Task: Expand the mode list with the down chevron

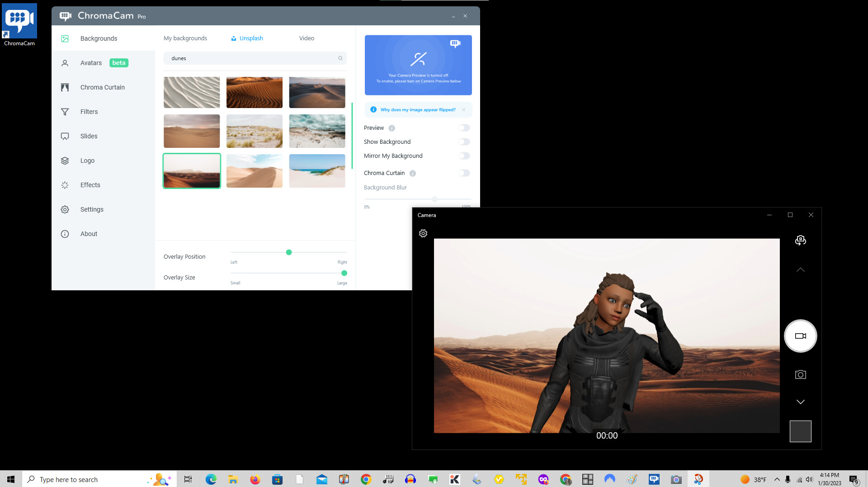Action: tap(800, 402)
